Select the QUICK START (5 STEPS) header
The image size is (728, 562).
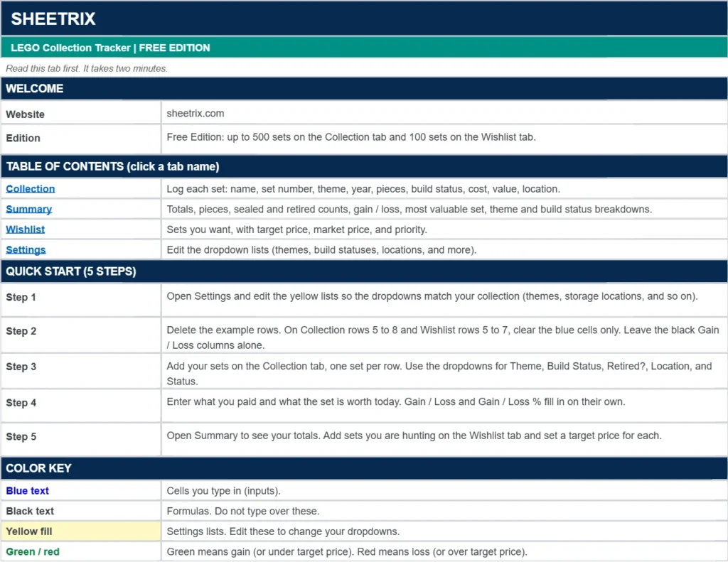pyautogui.click(x=364, y=271)
